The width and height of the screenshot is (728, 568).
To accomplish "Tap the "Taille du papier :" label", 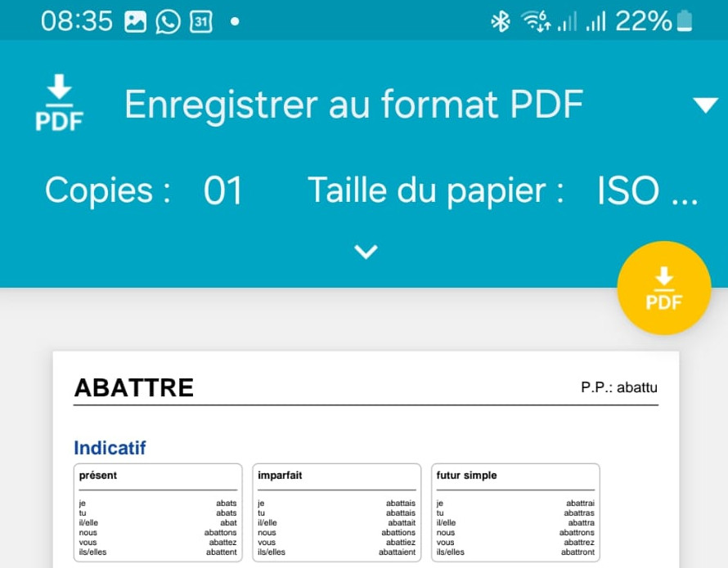I will (435, 190).
